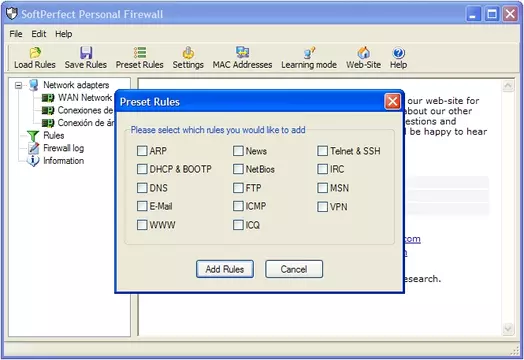The width and height of the screenshot is (524, 360).
Task: Minimize the SoftPerfect Personal Firewall window
Action: (473, 14)
